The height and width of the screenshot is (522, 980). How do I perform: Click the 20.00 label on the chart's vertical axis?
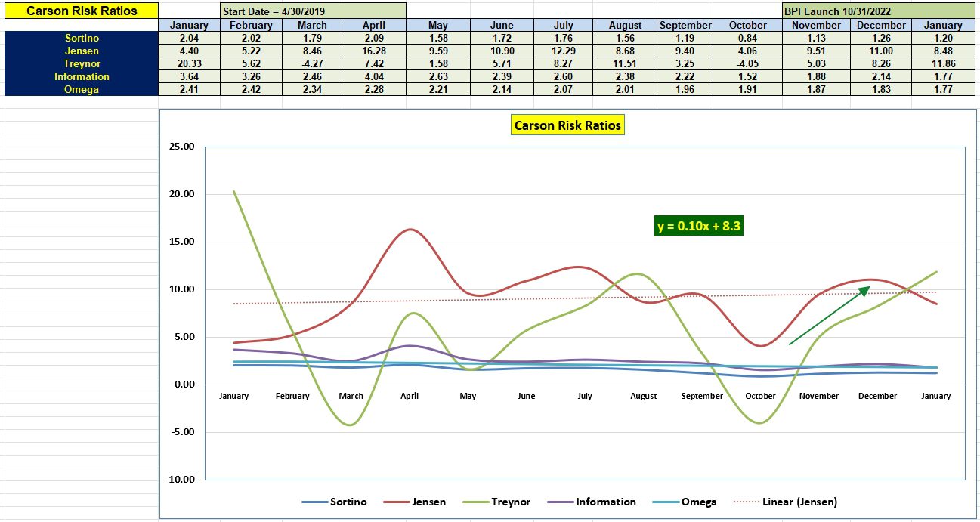(x=181, y=194)
